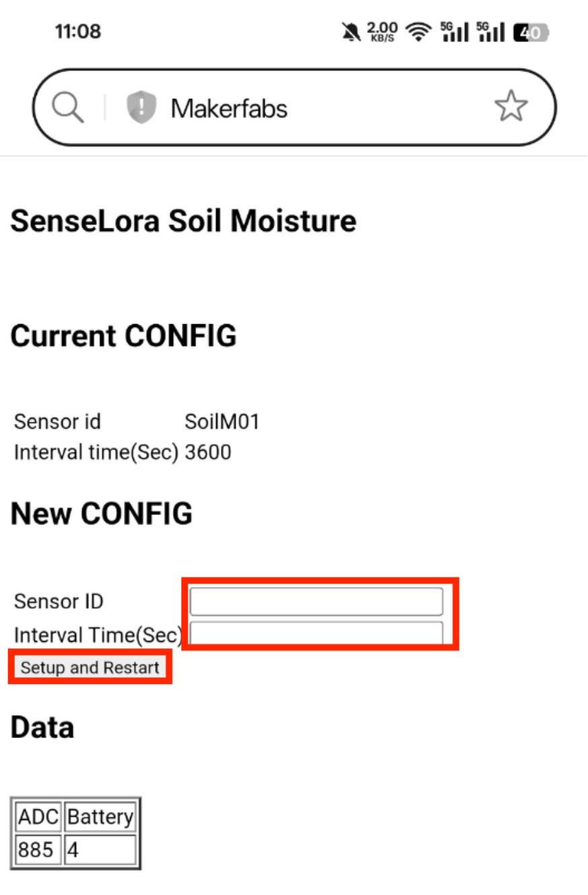Tap the battery level indicator
Image resolution: width=588 pixels, height=895 pixels.
click(531, 32)
